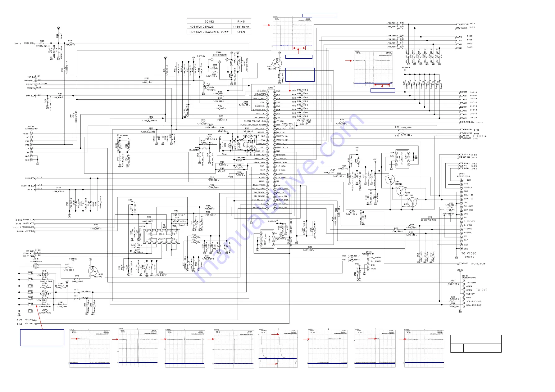The width and height of the screenshot is (555, 392).
Task: Click the INT-SUB pin label on CN101
Action: [471, 283]
